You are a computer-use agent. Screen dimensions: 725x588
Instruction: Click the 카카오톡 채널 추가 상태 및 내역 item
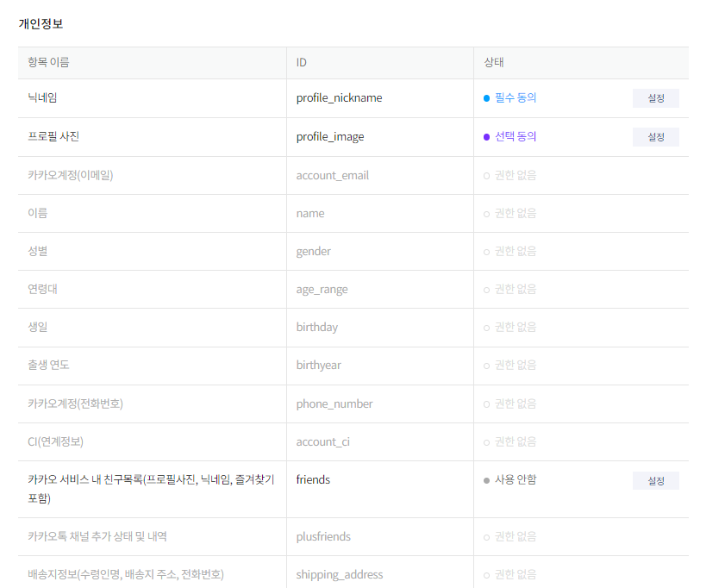coord(97,536)
